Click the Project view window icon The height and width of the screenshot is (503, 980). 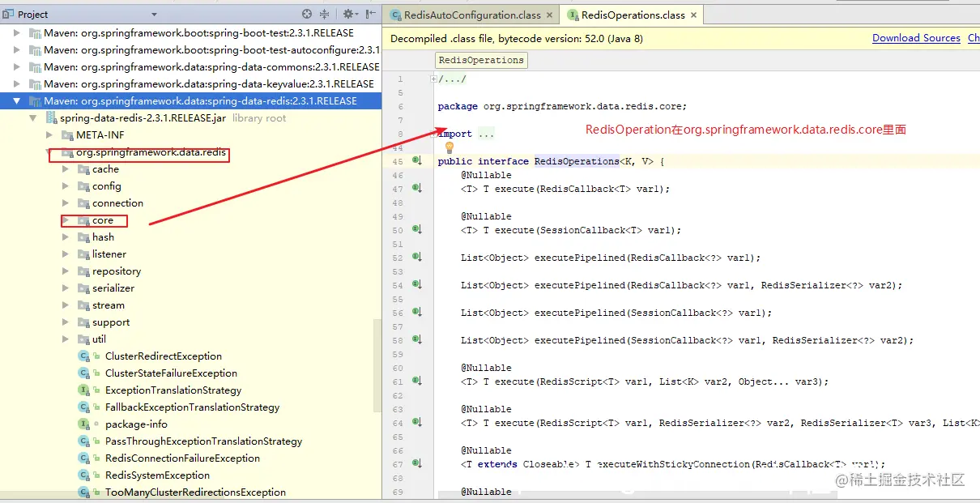coord(9,14)
